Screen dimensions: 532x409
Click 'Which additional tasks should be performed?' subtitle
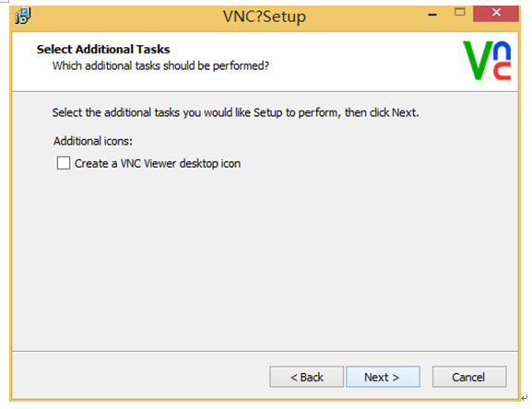pos(160,65)
